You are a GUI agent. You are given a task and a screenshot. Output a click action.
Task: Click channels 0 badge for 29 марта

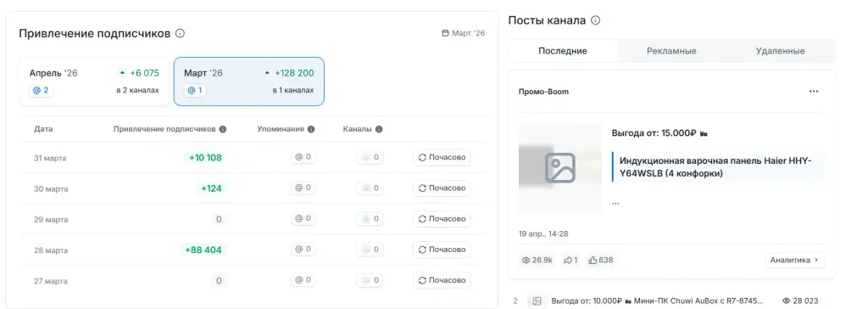(370, 219)
